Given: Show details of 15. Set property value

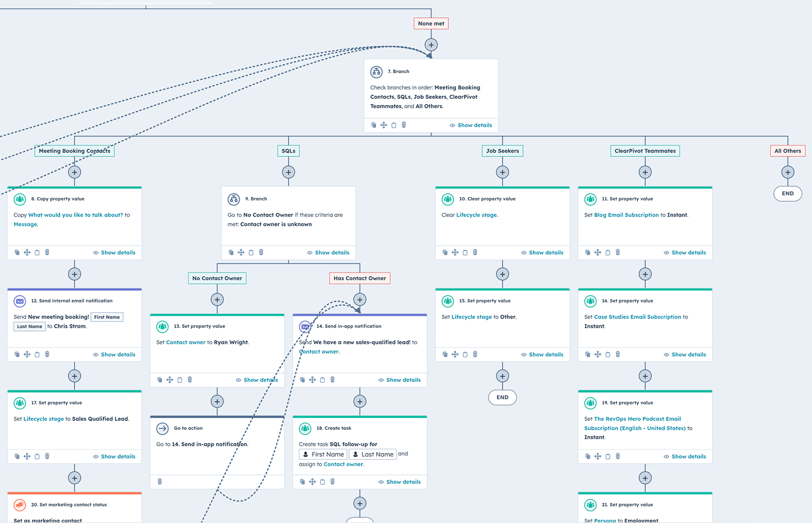Looking at the screenshot, I should pyautogui.click(x=542, y=355).
